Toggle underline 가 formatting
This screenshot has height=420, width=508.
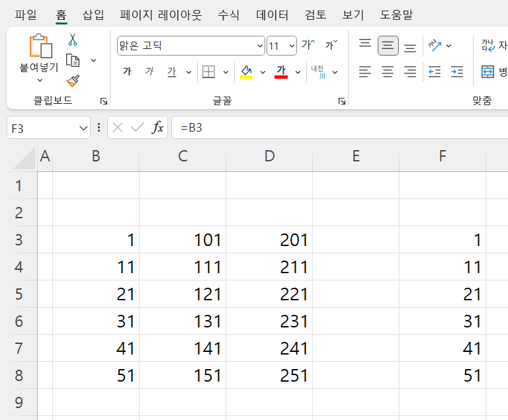(x=172, y=71)
